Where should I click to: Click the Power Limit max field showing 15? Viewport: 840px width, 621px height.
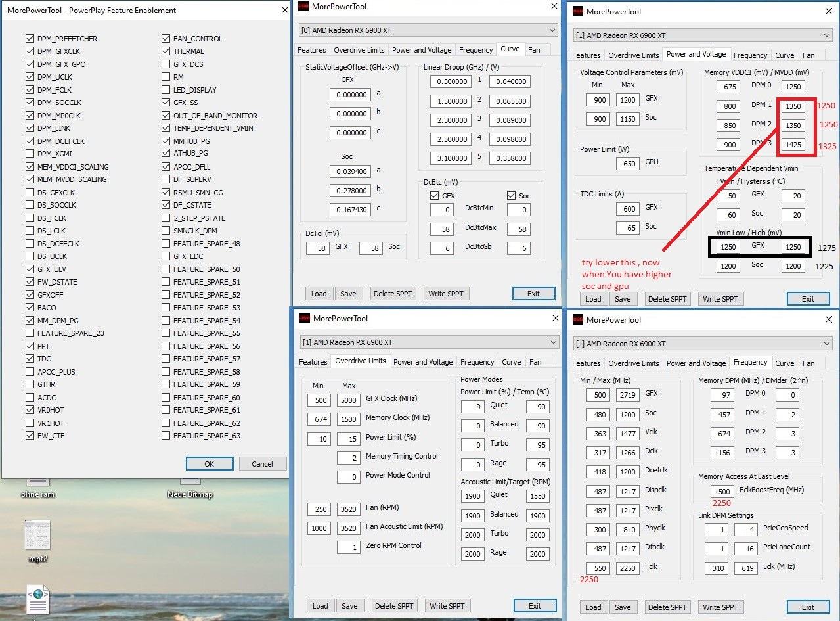click(x=349, y=439)
